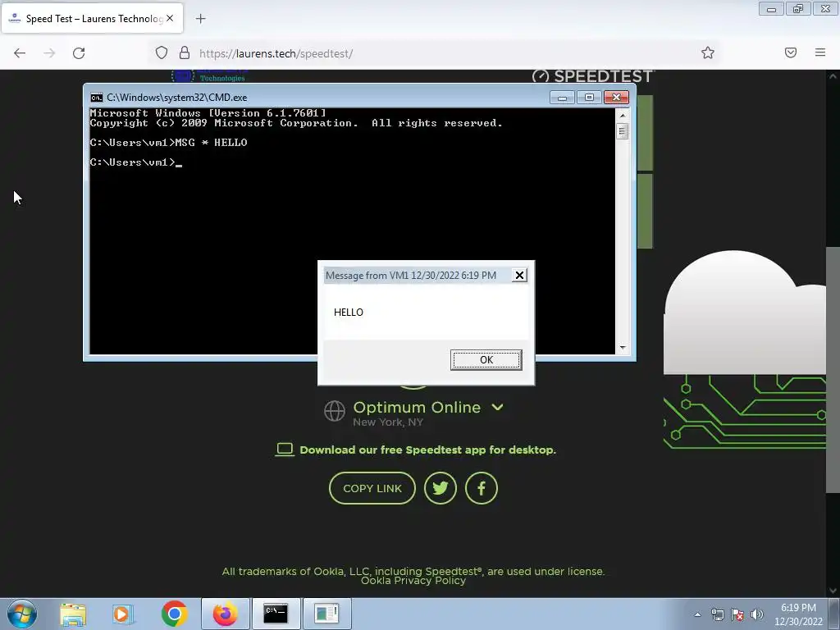Click the COPY LINK button
The height and width of the screenshot is (630, 840).
372,488
